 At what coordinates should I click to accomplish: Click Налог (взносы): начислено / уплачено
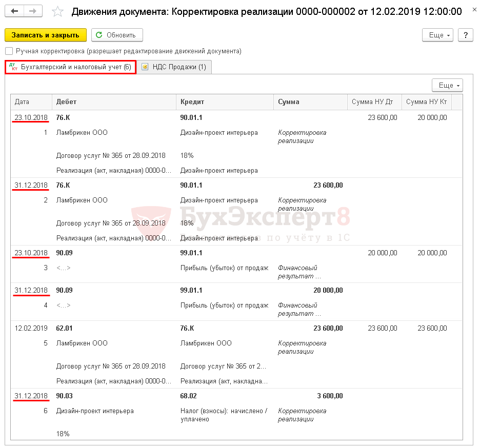tap(224, 415)
